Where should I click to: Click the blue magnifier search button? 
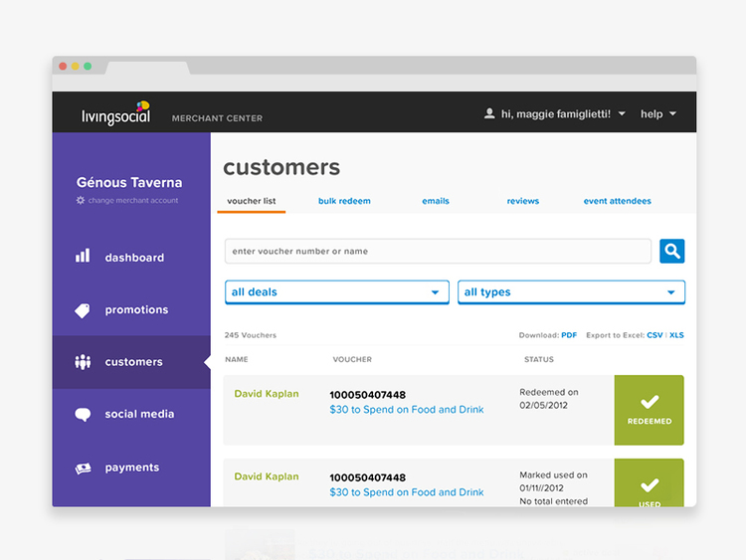tap(671, 252)
